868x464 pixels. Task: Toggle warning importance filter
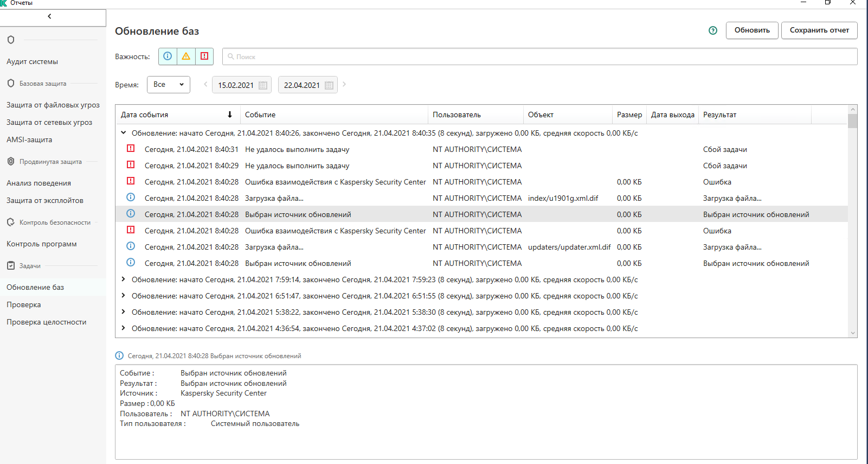(186, 56)
